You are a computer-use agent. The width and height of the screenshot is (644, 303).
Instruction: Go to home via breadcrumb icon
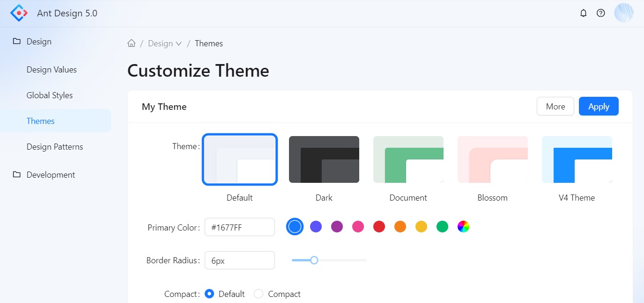(x=132, y=43)
